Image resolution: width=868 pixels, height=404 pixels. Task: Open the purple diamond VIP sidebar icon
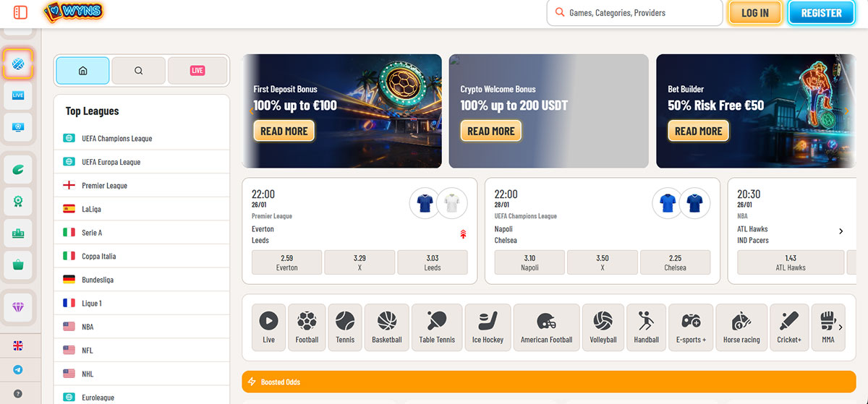coord(18,307)
